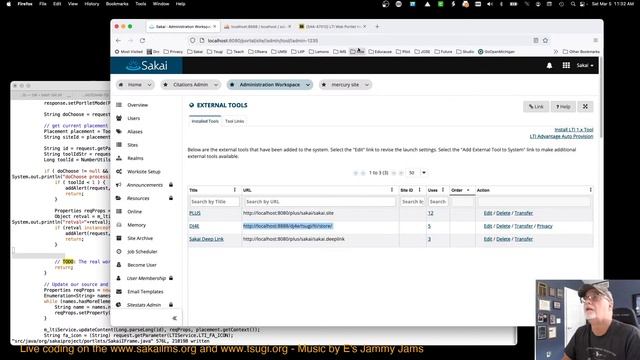The height and width of the screenshot is (360, 640).
Task: Switch to localhost:8888 browser tab
Action: [257, 27]
